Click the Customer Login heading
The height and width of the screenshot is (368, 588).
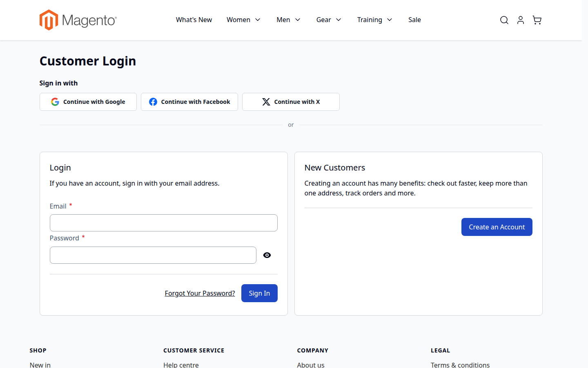pos(88,61)
